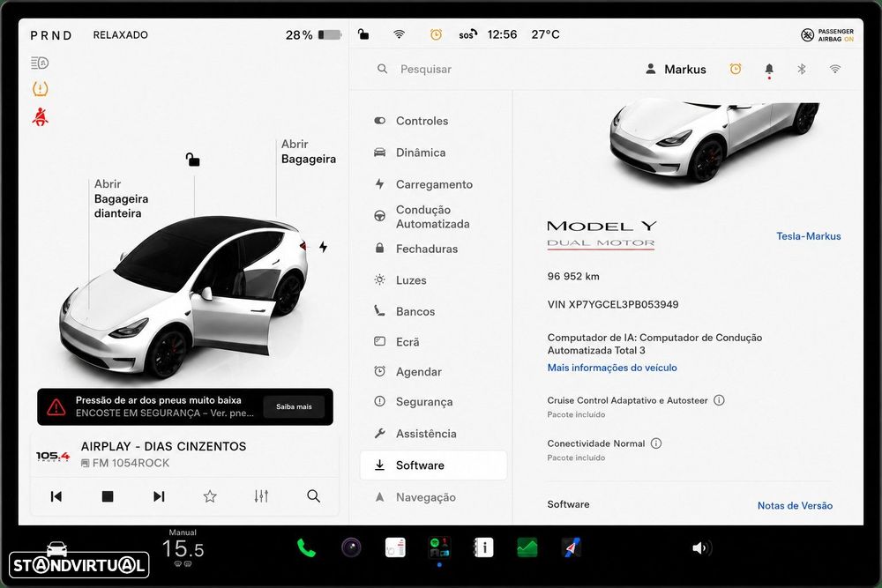The height and width of the screenshot is (588, 882).
Task: Tap the seatbelt warning icon
Action: [40, 117]
